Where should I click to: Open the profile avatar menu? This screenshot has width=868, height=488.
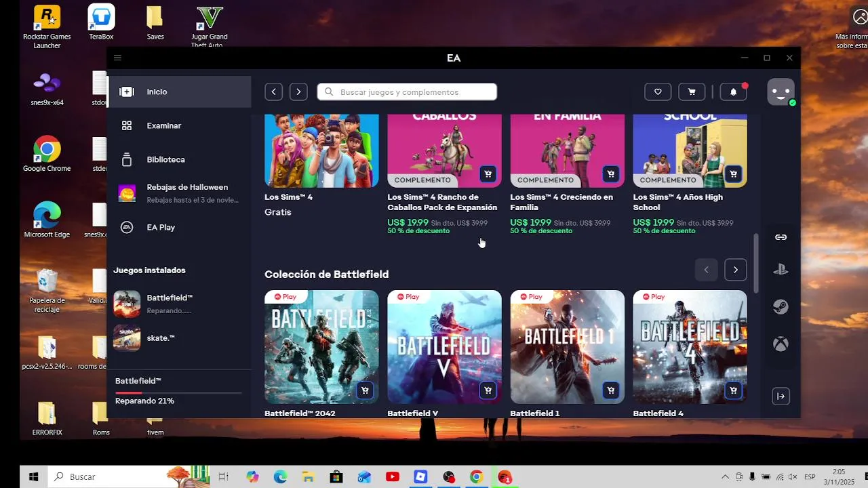pyautogui.click(x=781, y=91)
